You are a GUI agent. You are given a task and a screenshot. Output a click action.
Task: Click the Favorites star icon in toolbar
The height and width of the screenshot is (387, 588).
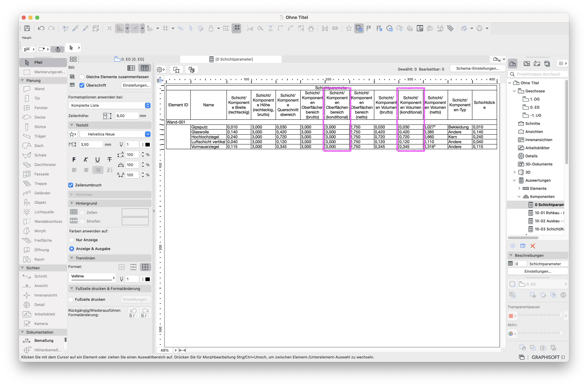349,28
